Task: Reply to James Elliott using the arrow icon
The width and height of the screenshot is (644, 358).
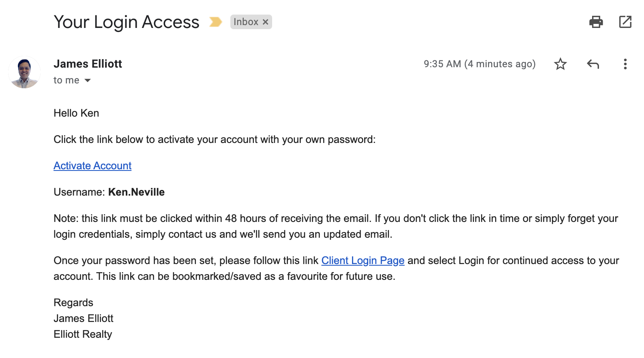Action: tap(592, 64)
